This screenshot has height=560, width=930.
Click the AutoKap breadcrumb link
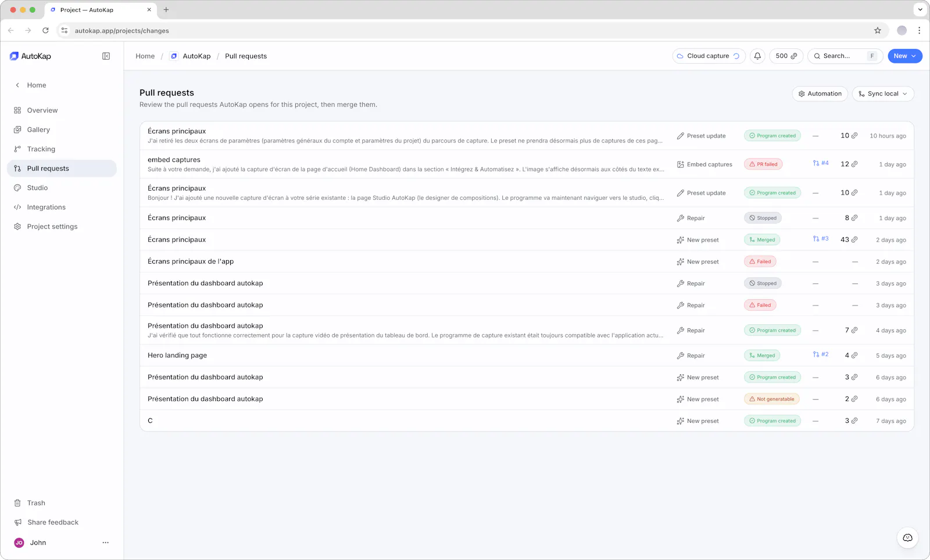coord(190,56)
